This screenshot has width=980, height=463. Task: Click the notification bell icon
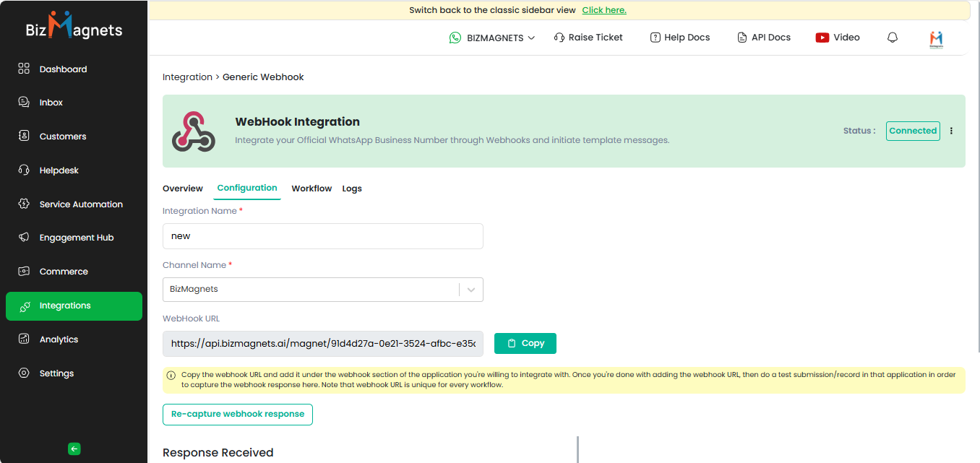[893, 38]
